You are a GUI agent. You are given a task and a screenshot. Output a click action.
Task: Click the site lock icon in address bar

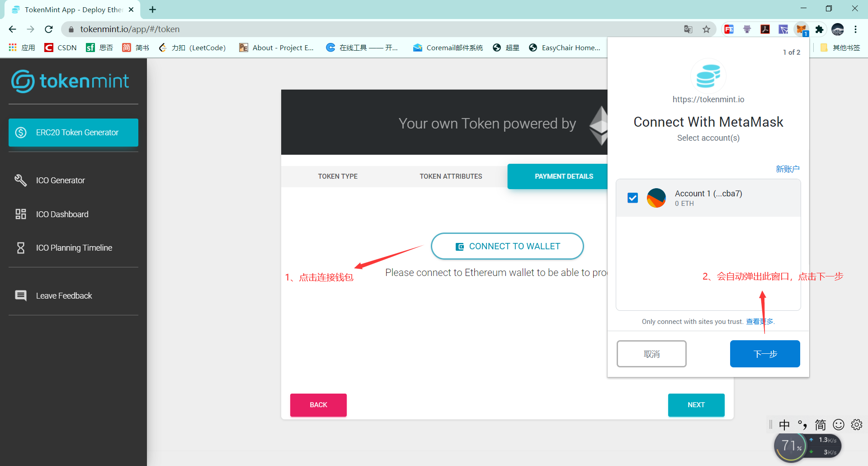[x=71, y=29]
